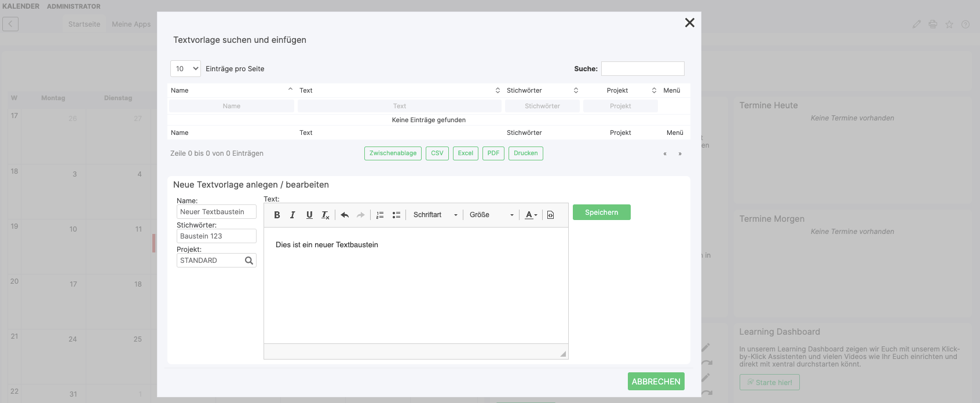Click the Suche search field
The width and height of the screenshot is (980, 403).
point(642,69)
